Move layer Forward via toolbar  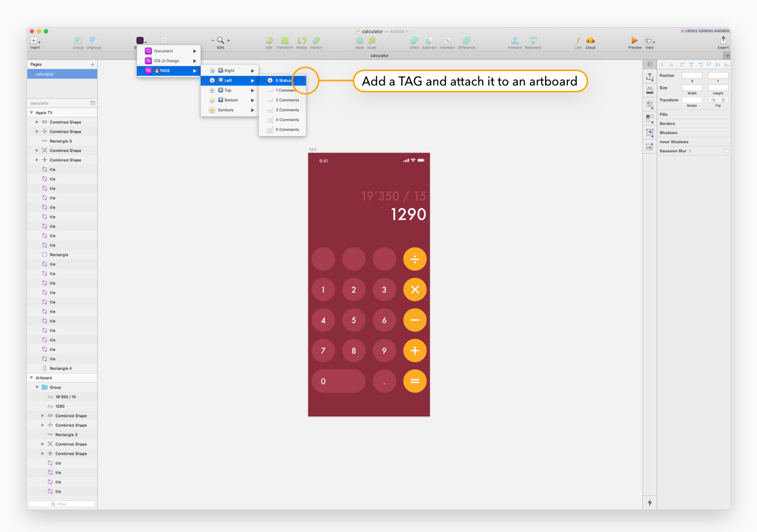[x=515, y=41]
